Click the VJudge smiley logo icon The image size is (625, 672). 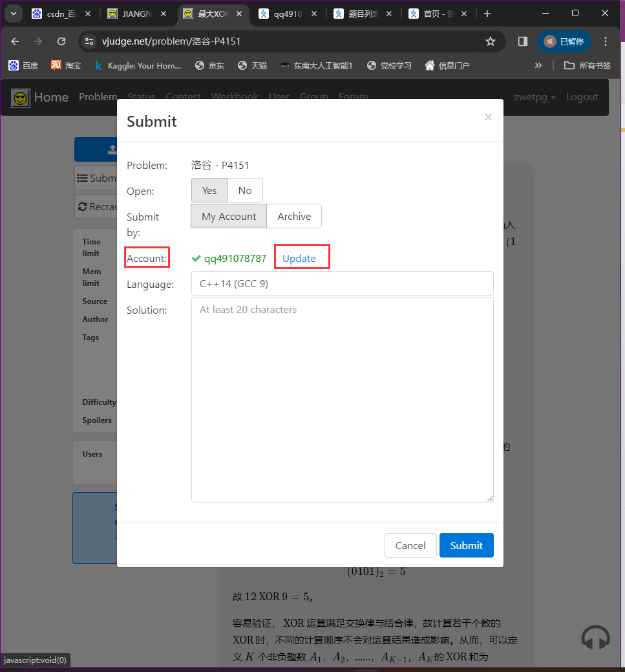20,98
